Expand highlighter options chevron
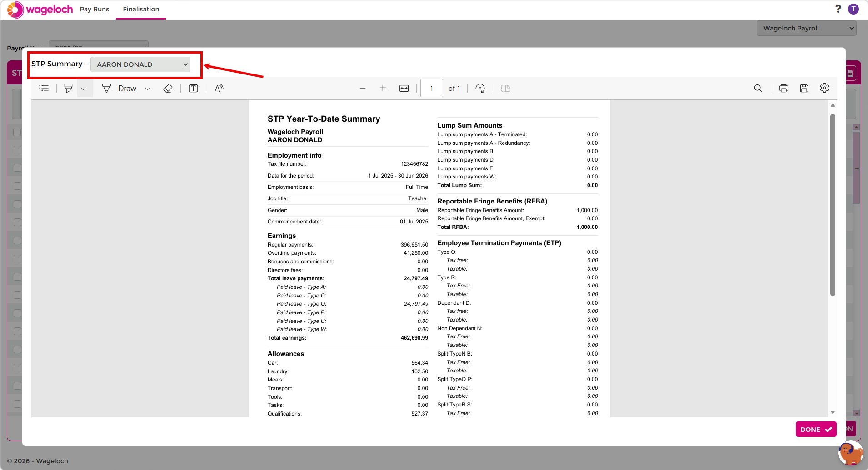 point(84,89)
